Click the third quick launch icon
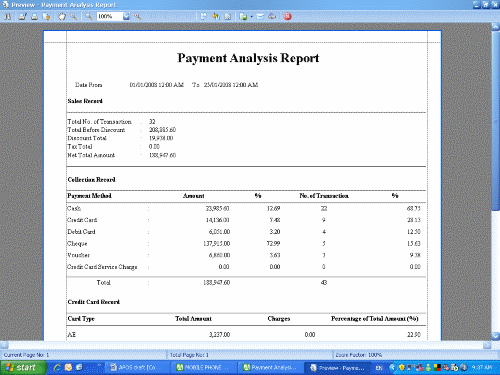 click(79, 367)
